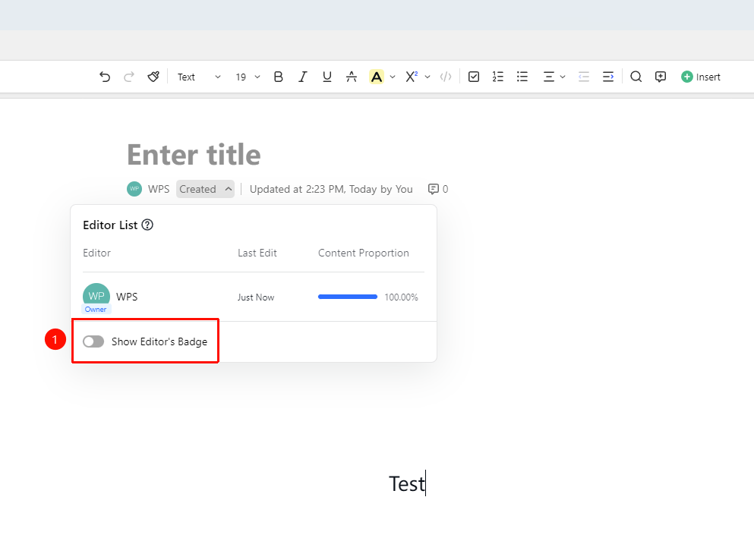Toggle Italic formatting
The height and width of the screenshot is (560, 754).
click(302, 77)
